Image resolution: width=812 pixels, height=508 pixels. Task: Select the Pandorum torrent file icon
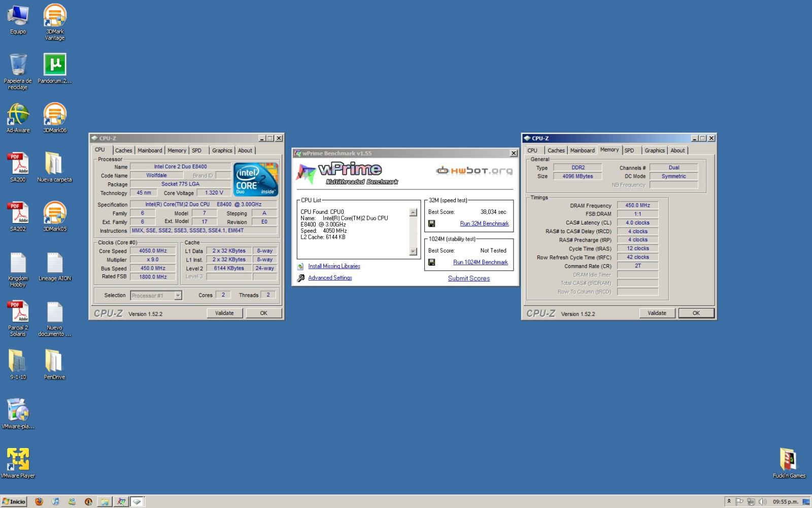(54, 69)
